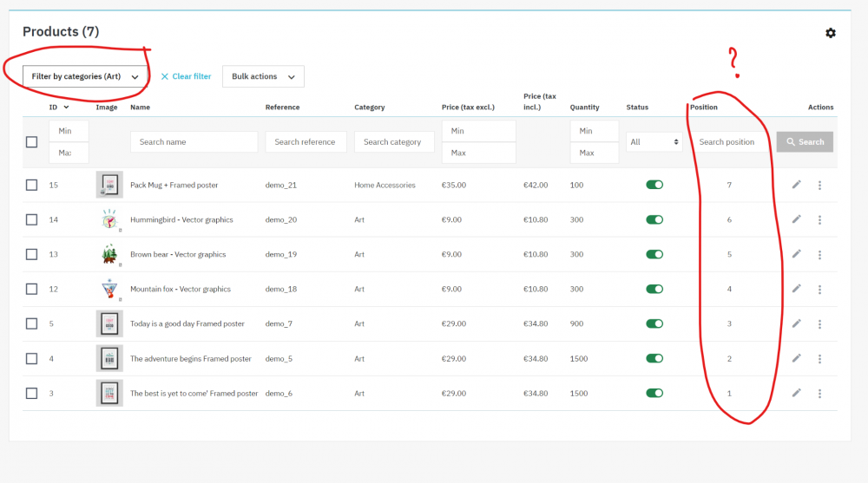Open the Filter by categories dropdown
868x483 pixels.
(x=85, y=76)
